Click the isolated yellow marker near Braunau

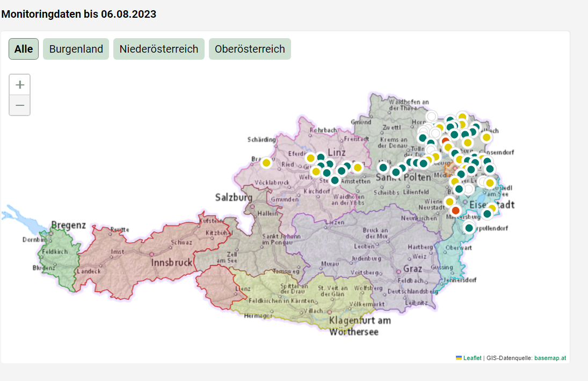coord(266,163)
